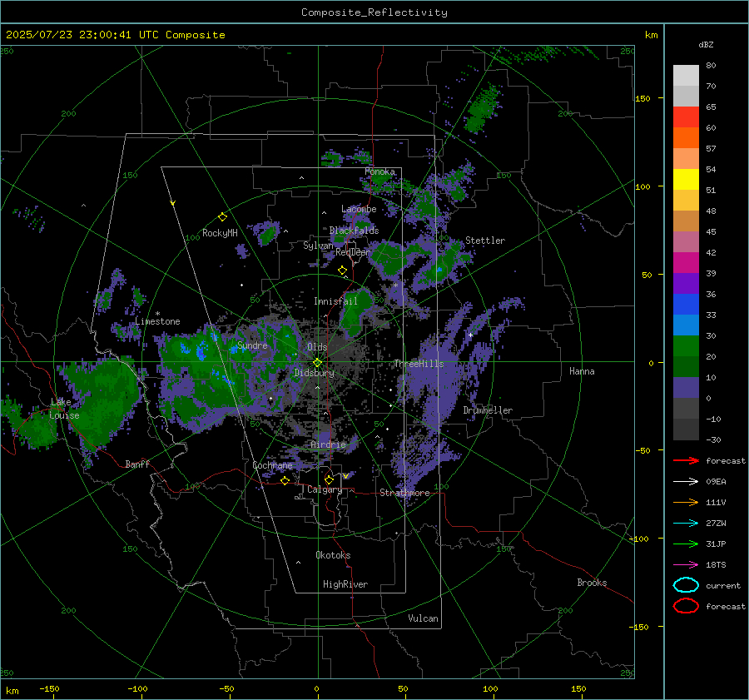
Task: Click the red forecast ellipse icon
Action: [x=686, y=606]
